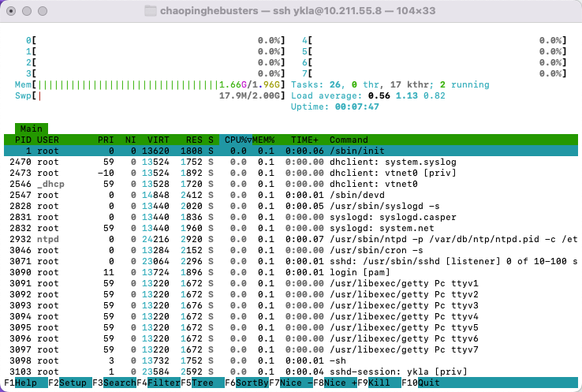Viewport: 582px width, 392px height.
Task: Click the Uptime 00:07:47 value
Action: tap(357, 107)
